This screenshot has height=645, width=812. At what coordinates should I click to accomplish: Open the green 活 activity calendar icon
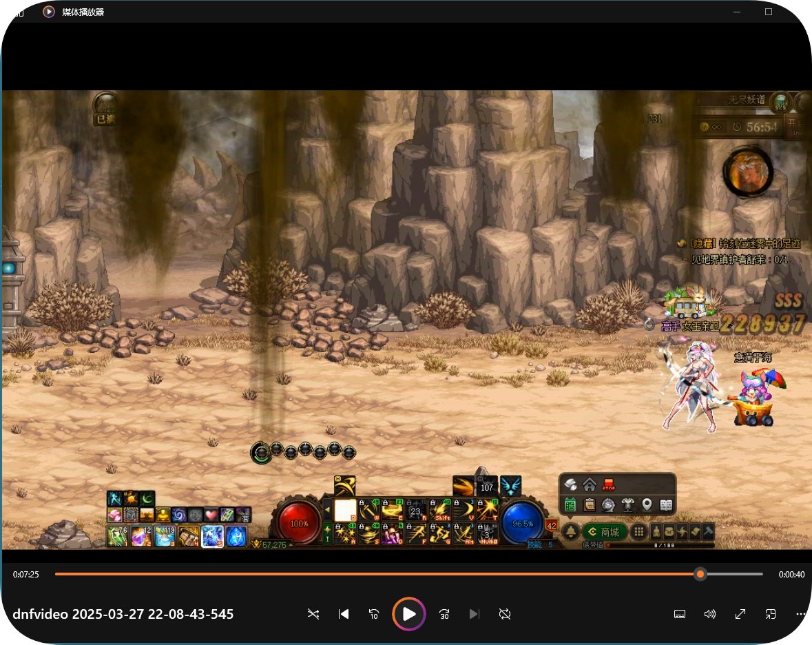[x=570, y=504]
